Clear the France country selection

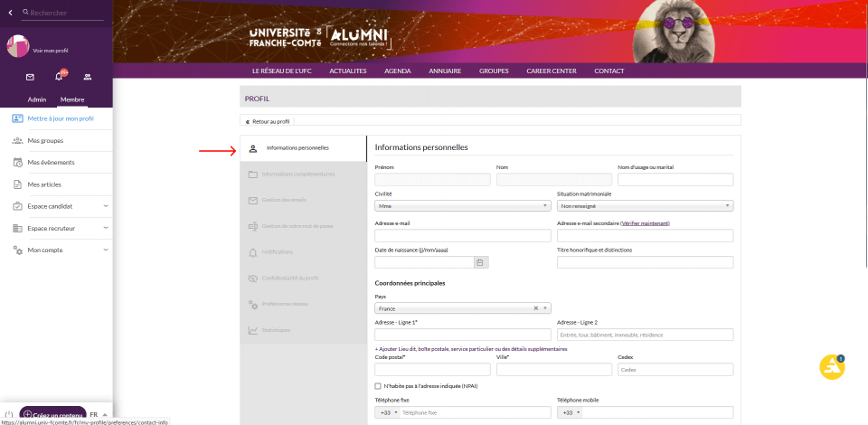(535, 308)
